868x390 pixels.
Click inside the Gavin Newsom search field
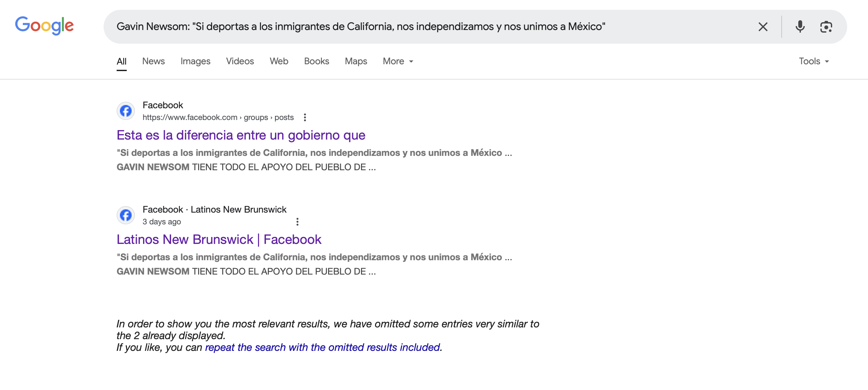point(361,27)
